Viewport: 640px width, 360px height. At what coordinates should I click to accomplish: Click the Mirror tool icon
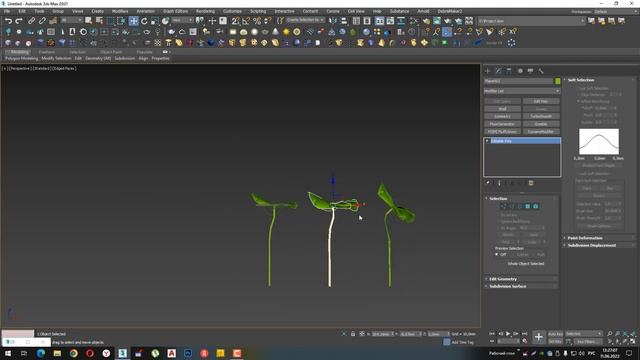point(333,21)
